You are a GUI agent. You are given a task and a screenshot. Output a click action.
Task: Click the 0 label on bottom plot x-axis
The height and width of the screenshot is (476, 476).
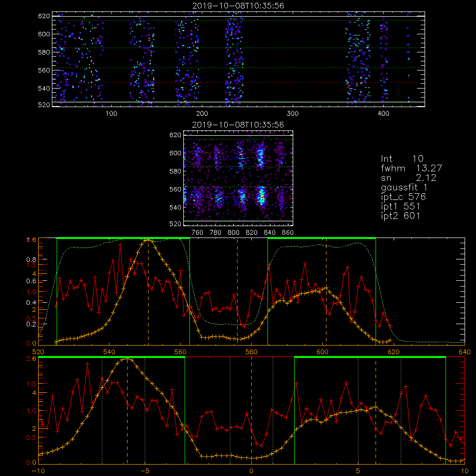(x=251, y=471)
